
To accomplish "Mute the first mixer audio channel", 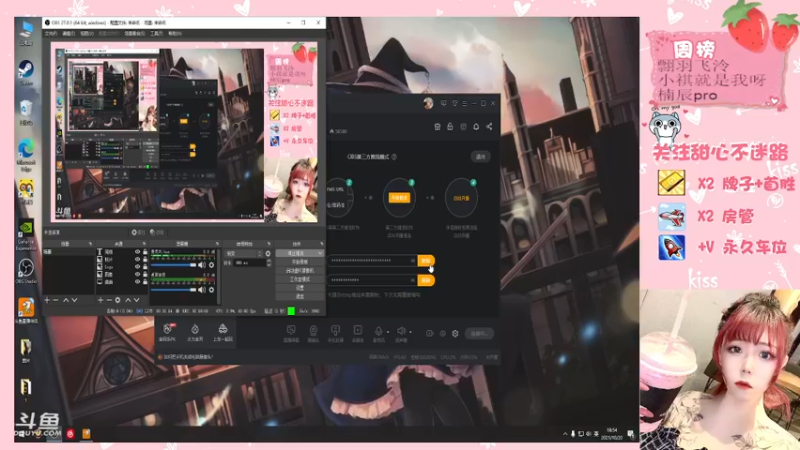I will (202, 265).
